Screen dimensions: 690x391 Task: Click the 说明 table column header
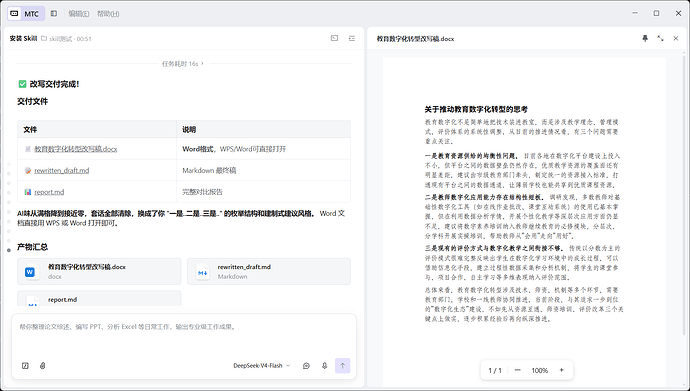click(189, 129)
